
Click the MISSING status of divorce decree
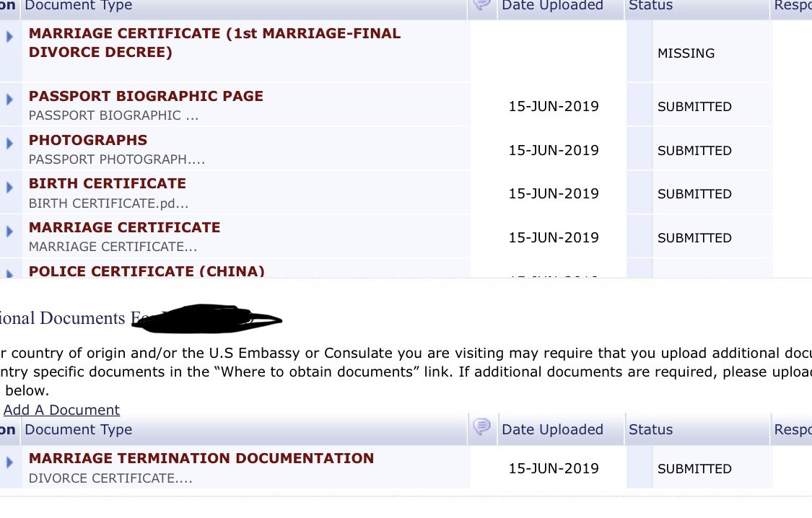point(686,53)
